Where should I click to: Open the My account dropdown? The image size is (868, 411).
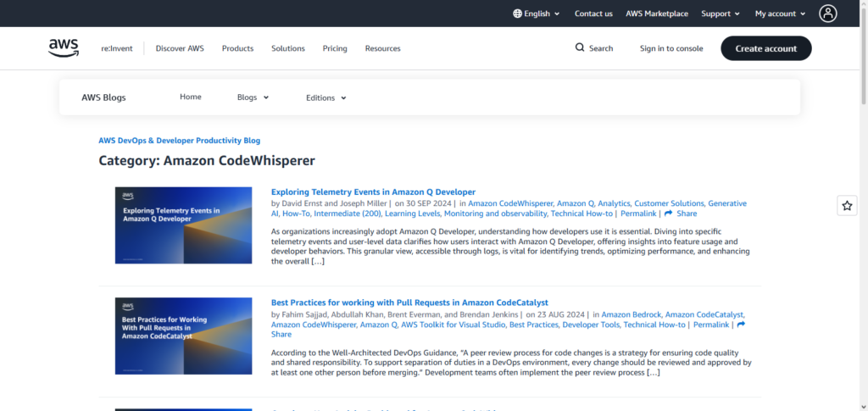780,14
